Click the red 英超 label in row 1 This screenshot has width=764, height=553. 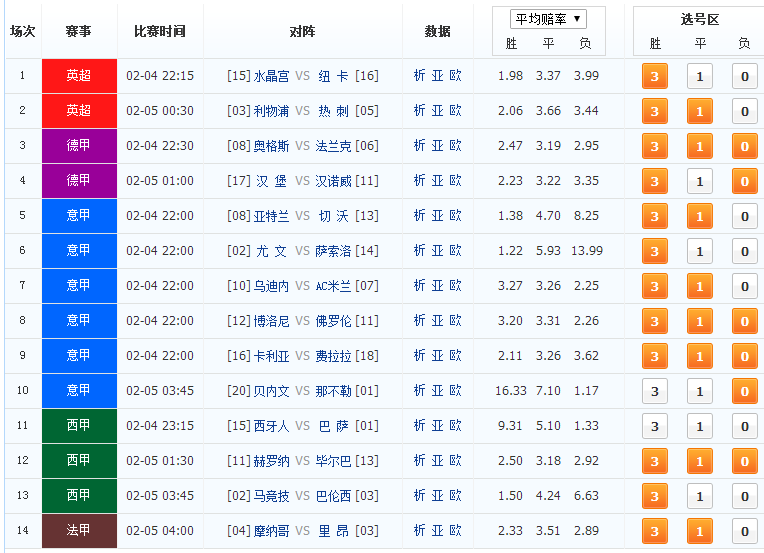[x=79, y=76]
